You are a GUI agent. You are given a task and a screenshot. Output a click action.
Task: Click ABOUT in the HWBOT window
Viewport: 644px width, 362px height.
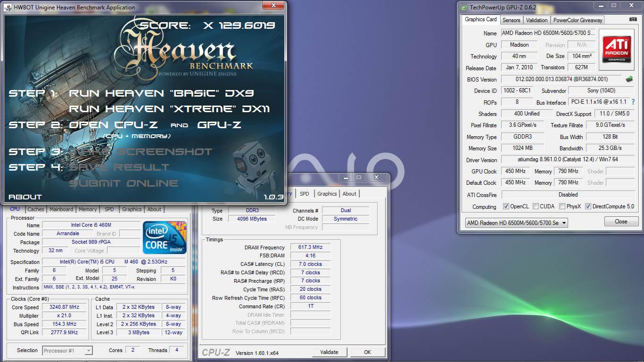pyautogui.click(x=25, y=197)
